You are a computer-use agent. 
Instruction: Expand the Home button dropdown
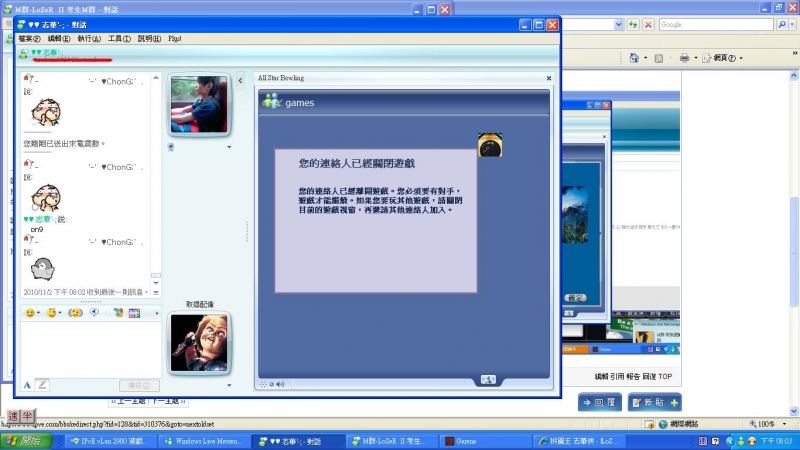pyautogui.click(x=645, y=58)
